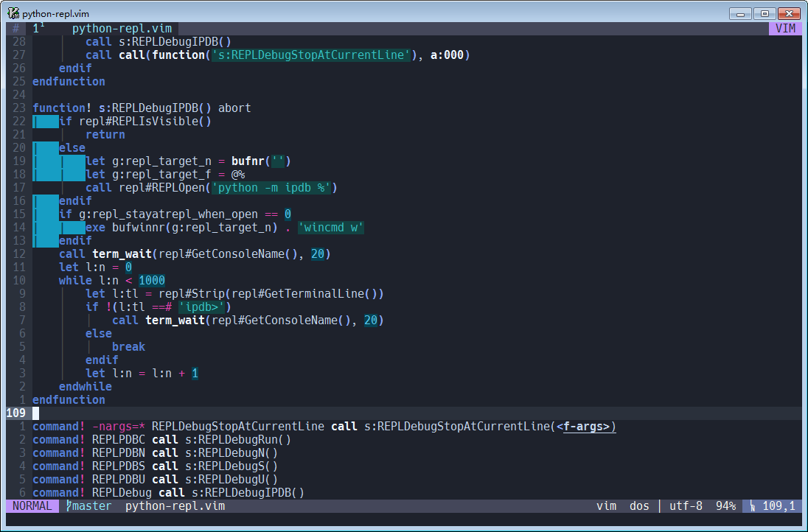Click the vim filetype label in statusline
The image size is (808, 532).
607,505
